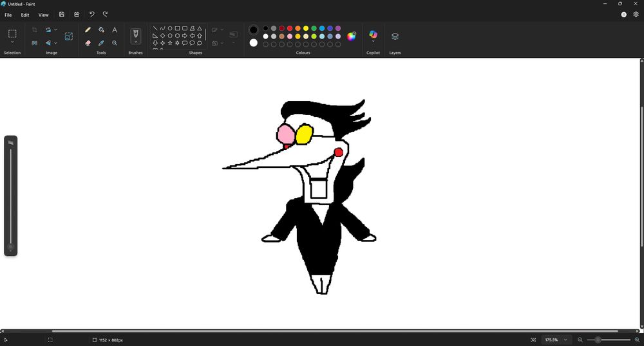
Task: Select Colour 2 white secondary swatch
Action: coord(253,42)
